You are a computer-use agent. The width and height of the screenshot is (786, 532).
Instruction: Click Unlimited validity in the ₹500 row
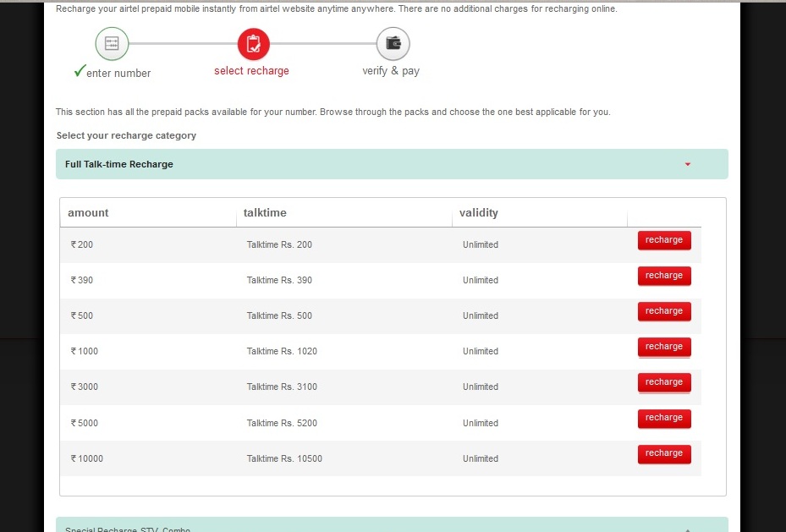click(x=481, y=315)
